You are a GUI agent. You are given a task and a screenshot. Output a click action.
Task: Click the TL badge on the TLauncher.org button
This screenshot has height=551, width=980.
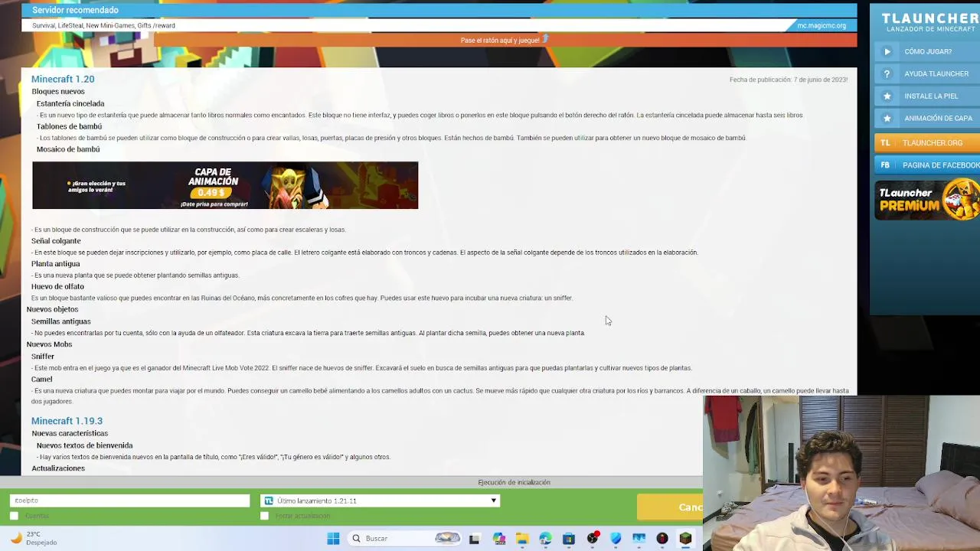pos(885,142)
